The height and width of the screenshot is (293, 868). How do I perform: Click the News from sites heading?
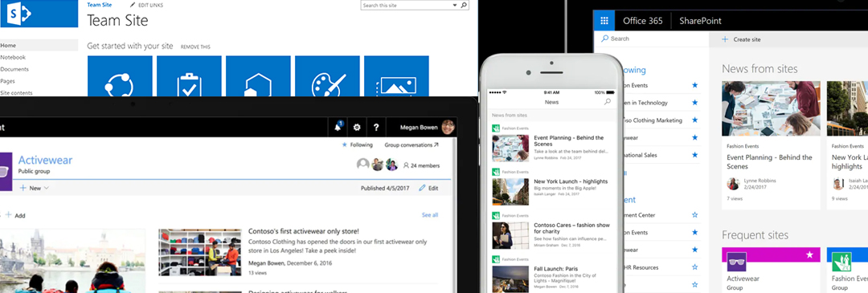click(x=759, y=69)
